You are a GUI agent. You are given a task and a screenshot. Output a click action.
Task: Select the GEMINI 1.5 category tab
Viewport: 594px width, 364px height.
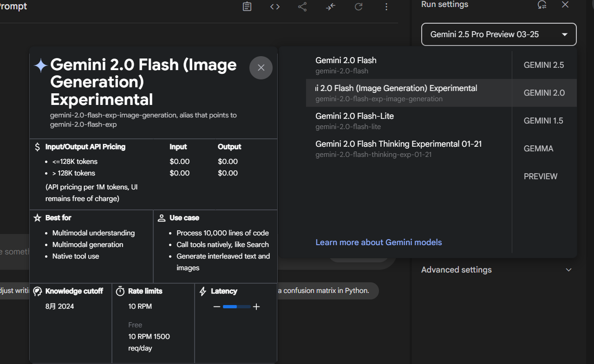pos(543,121)
